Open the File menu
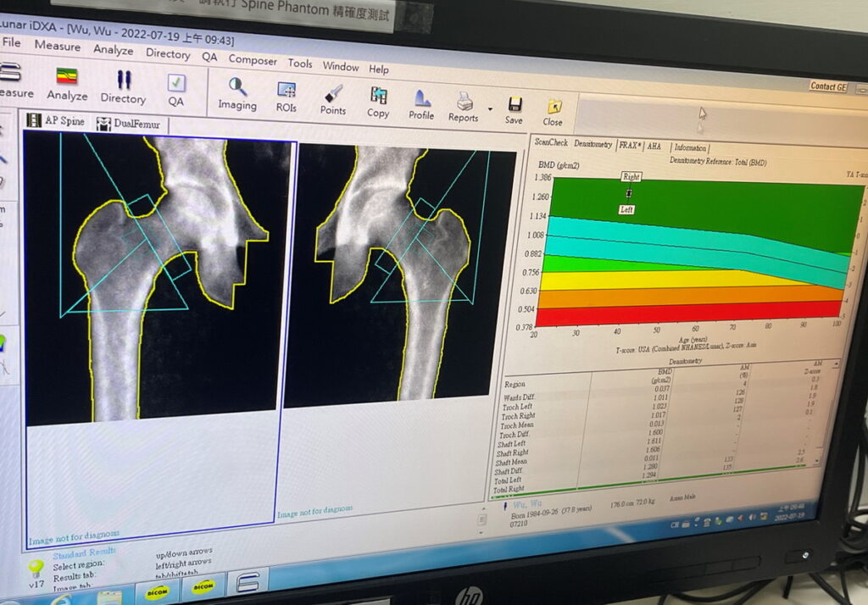 point(11,42)
